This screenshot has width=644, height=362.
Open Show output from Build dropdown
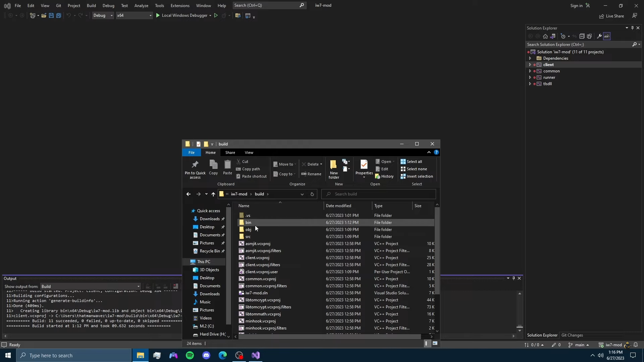[x=91, y=286]
